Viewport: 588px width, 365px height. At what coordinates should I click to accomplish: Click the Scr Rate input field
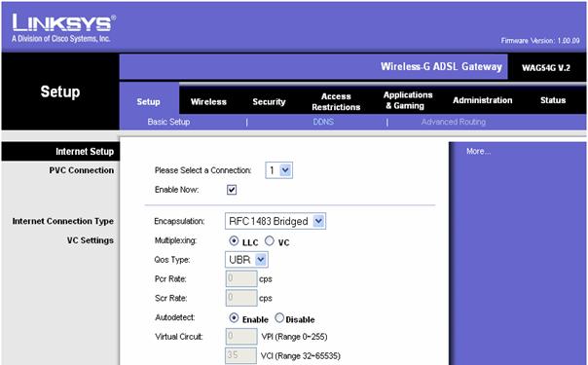pos(241,298)
